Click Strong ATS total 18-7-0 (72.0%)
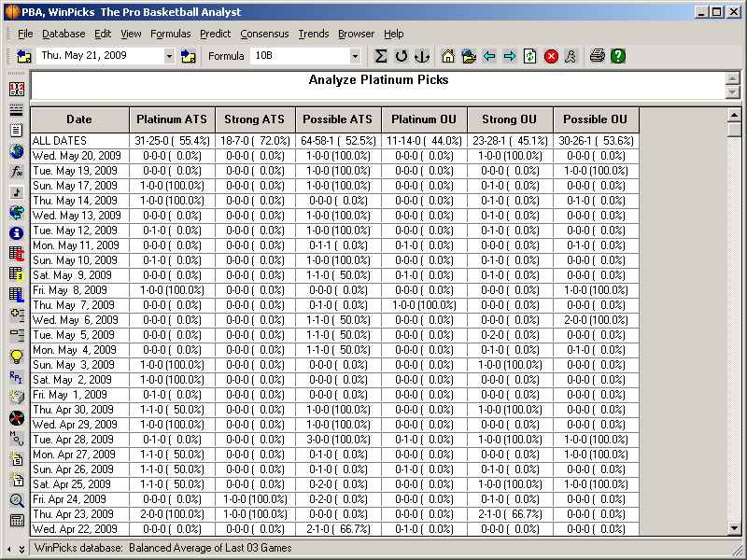Screen dimensions: 747x560 [x=255, y=141]
